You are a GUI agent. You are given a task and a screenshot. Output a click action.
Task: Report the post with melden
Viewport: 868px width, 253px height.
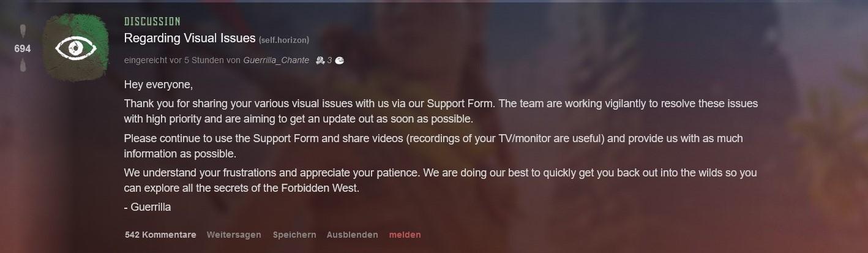[x=405, y=235]
